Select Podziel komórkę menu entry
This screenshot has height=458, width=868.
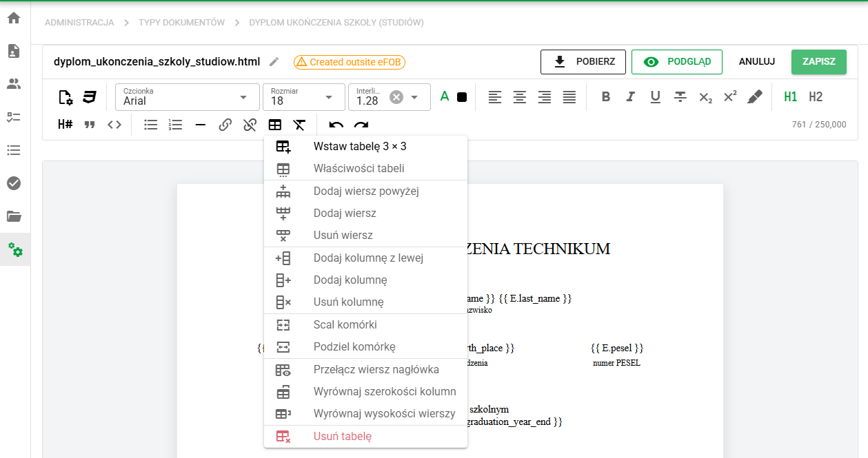365,347
